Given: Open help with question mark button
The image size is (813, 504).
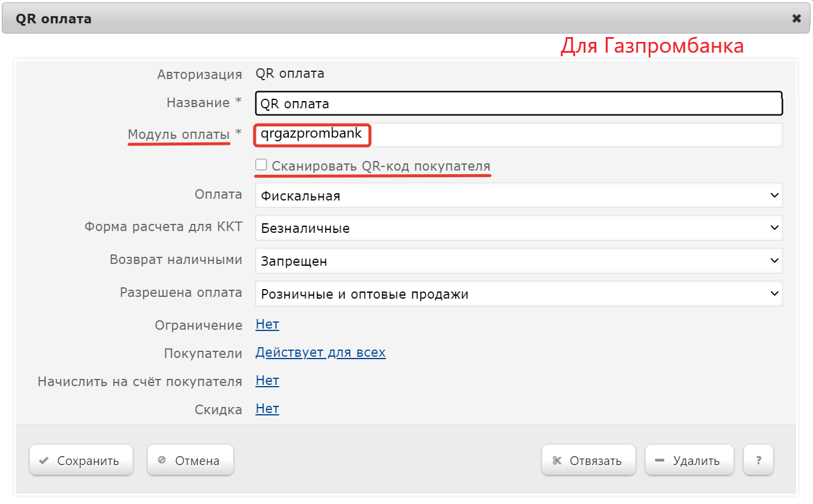Looking at the screenshot, I should (x=758, y=460).
